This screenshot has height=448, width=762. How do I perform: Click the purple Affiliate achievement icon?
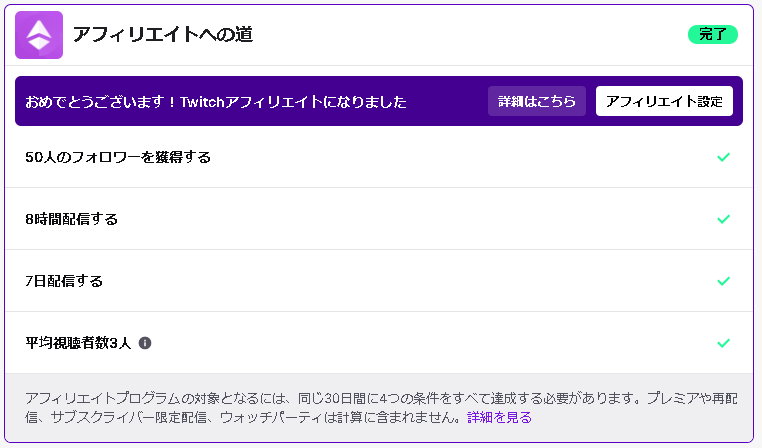[39, 35]
